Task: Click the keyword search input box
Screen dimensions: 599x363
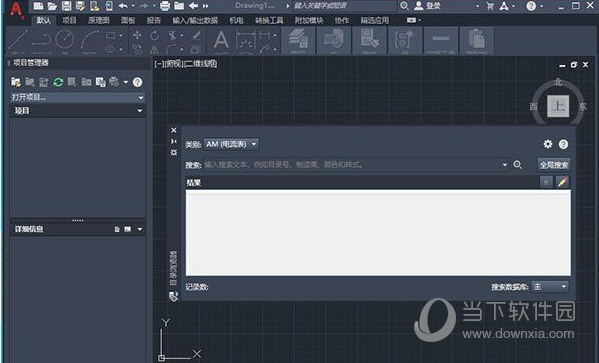Action: [345, 6]
